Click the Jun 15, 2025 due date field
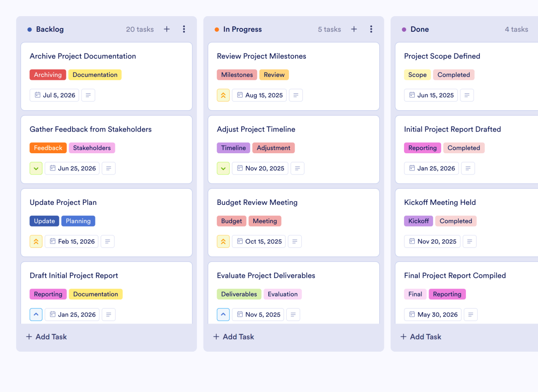Screen dimensions: 538x392 431,95
